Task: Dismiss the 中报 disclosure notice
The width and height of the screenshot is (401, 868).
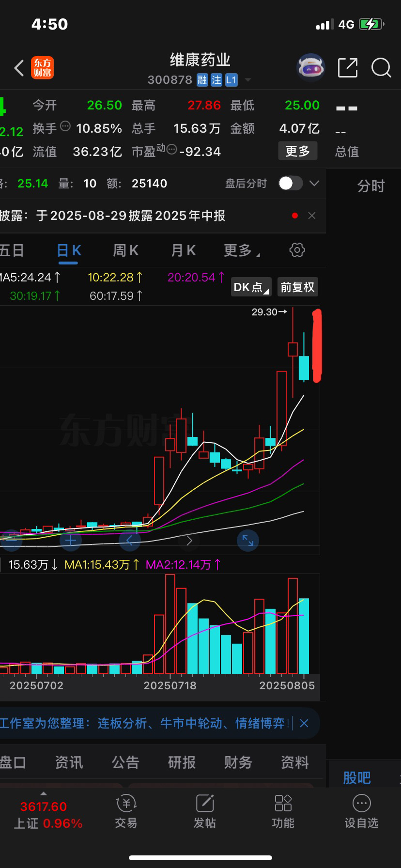Action: point(312,216)
